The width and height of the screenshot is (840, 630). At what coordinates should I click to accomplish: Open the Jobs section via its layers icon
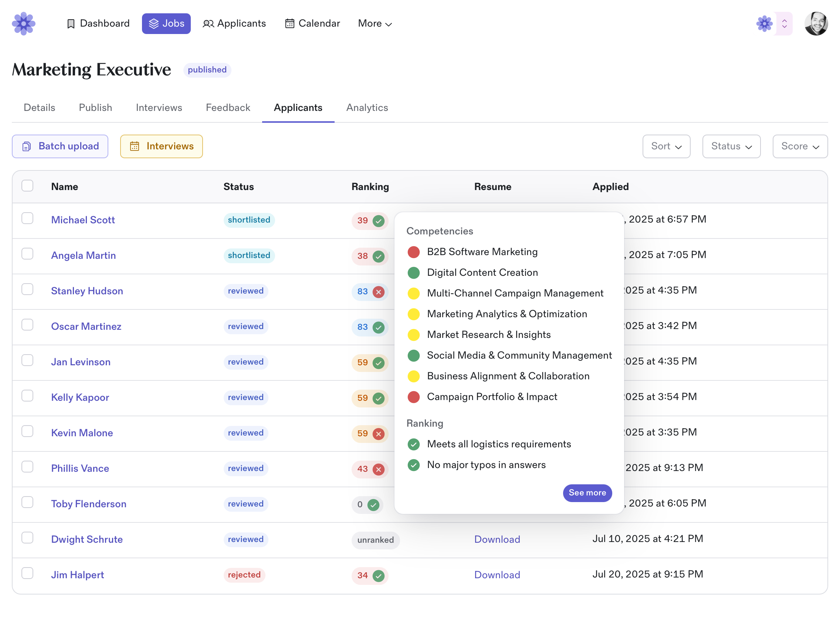[x=154, y=24]
